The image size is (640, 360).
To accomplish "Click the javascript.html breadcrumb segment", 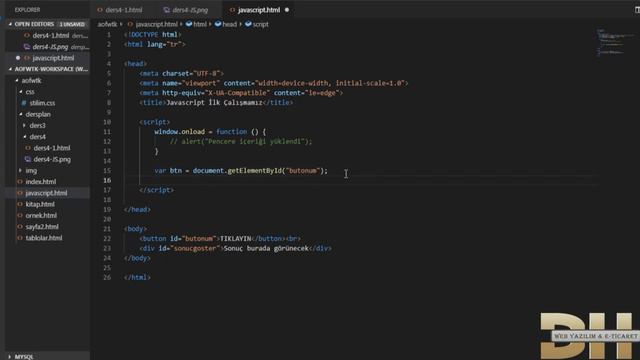I will coord(156,24).
